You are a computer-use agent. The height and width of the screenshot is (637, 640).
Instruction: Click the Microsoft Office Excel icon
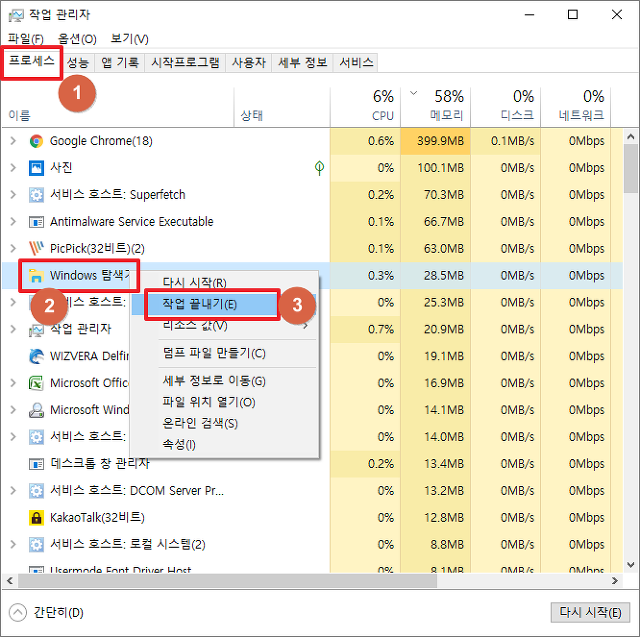coord(36,383)
